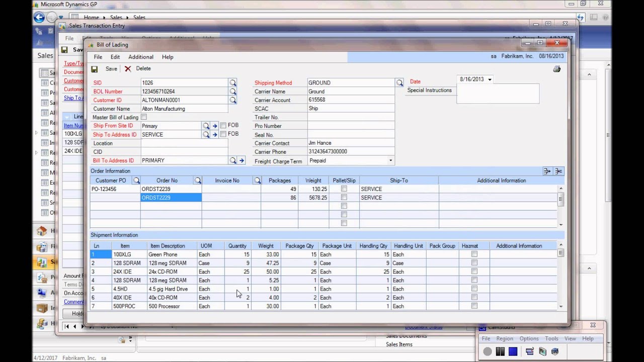Open the Additional menu in Bill of Lading
Screen dimensions: 644x362
click(141, 57)
